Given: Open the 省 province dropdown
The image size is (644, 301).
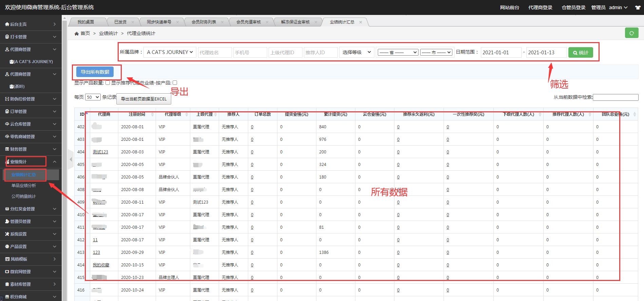Looking at the screenshot, I should 398,52.
